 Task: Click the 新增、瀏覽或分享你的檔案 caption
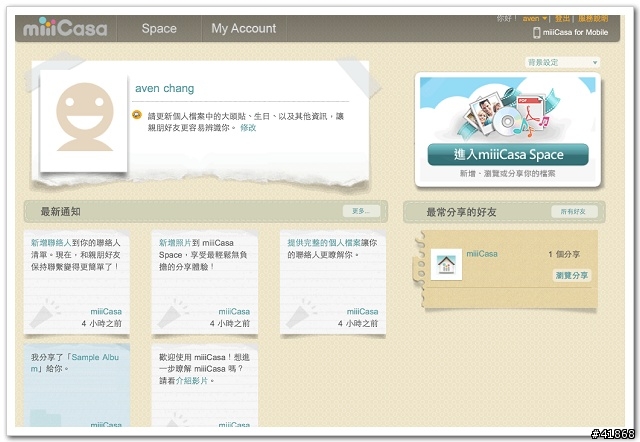coord(507,173)
